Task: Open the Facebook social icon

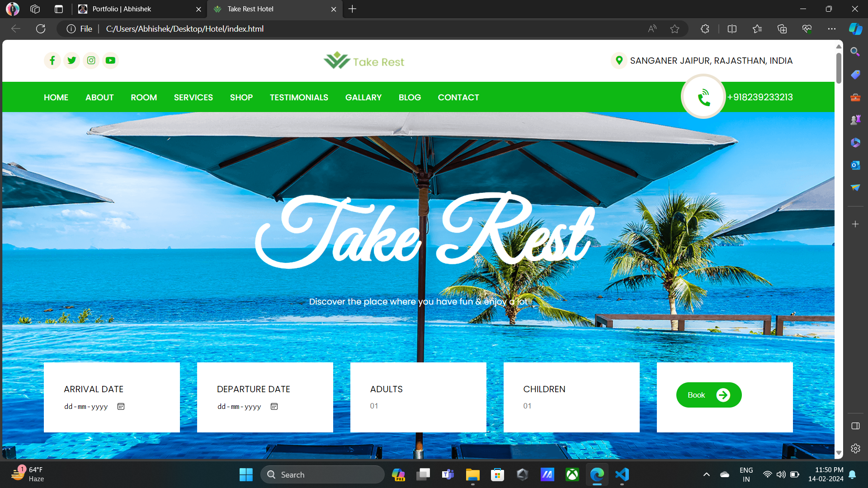Action: coord(52,60)
